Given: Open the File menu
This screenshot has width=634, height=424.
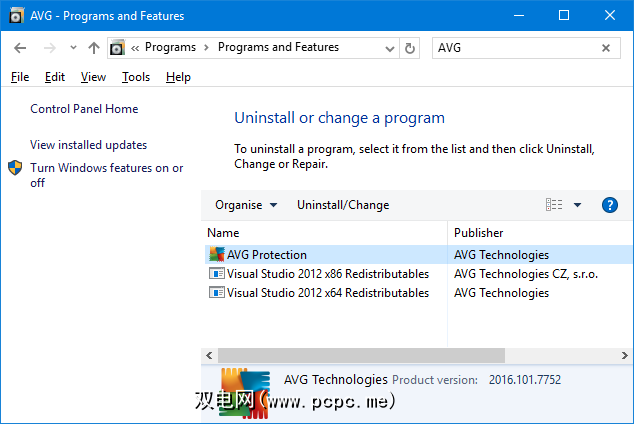Looking at the screenshot, I should click(x=20, y=77).
